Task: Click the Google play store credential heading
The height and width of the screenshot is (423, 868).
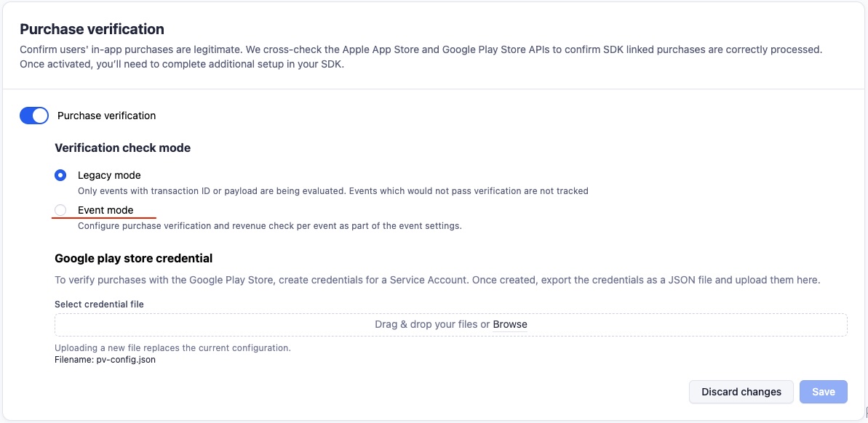Action: 133,258
